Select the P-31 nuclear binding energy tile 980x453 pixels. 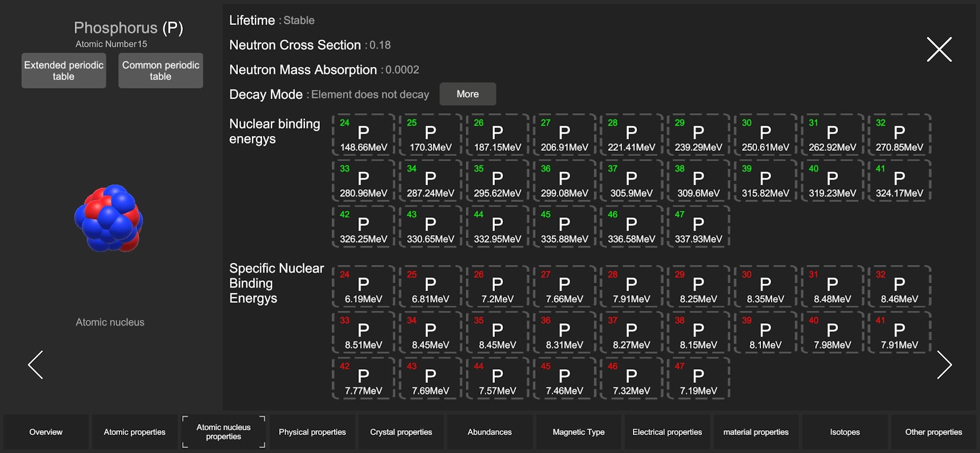[x=832, y=135]
